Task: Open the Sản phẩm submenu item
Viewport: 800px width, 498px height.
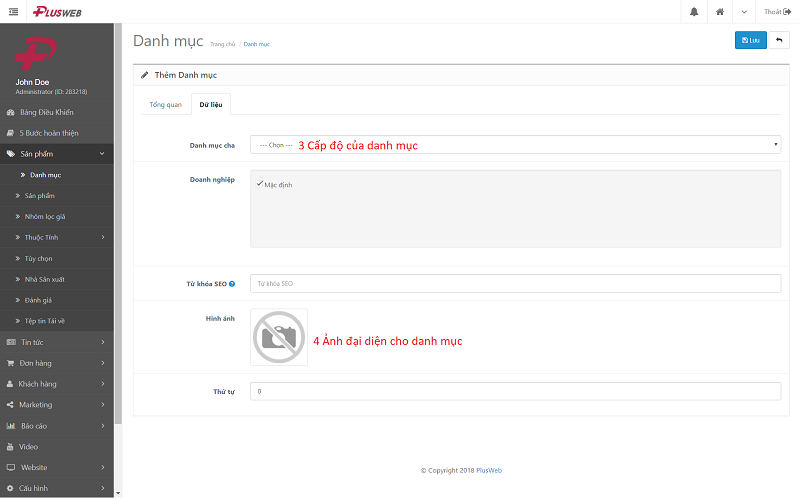Action: click(57, 196)
